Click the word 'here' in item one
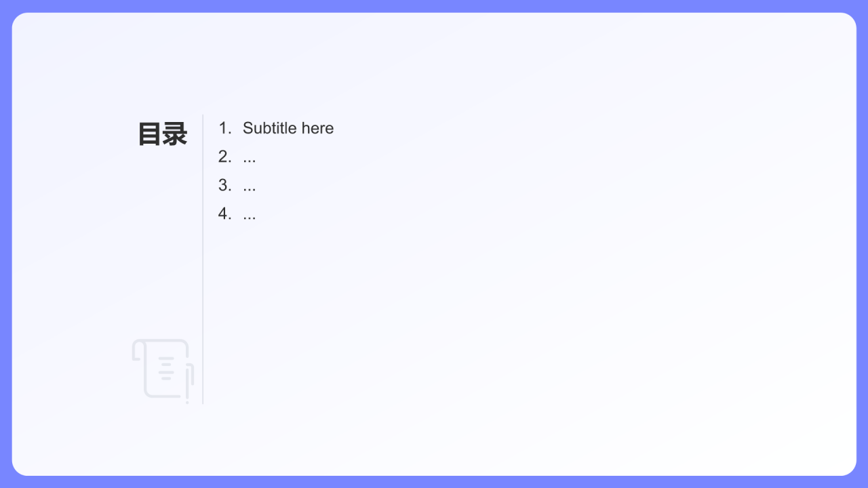Screen dimensions: 868x488 pyautogui.click(x=318, y=128)
